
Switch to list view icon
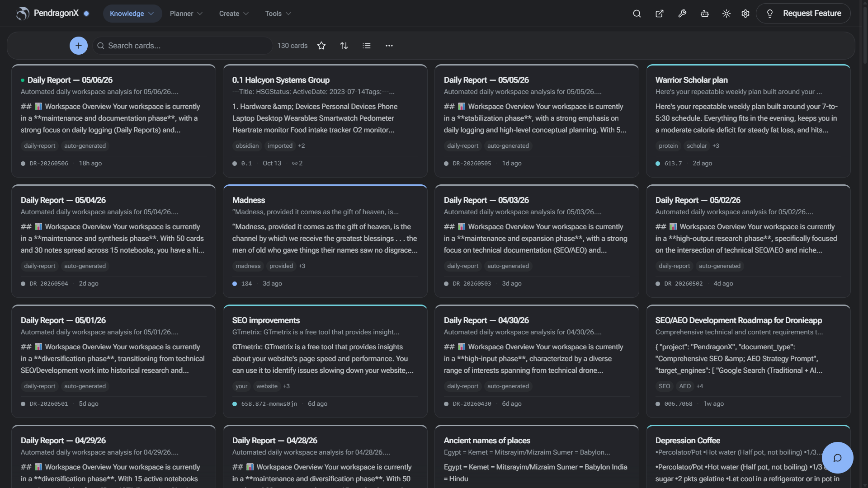point(367,46)
